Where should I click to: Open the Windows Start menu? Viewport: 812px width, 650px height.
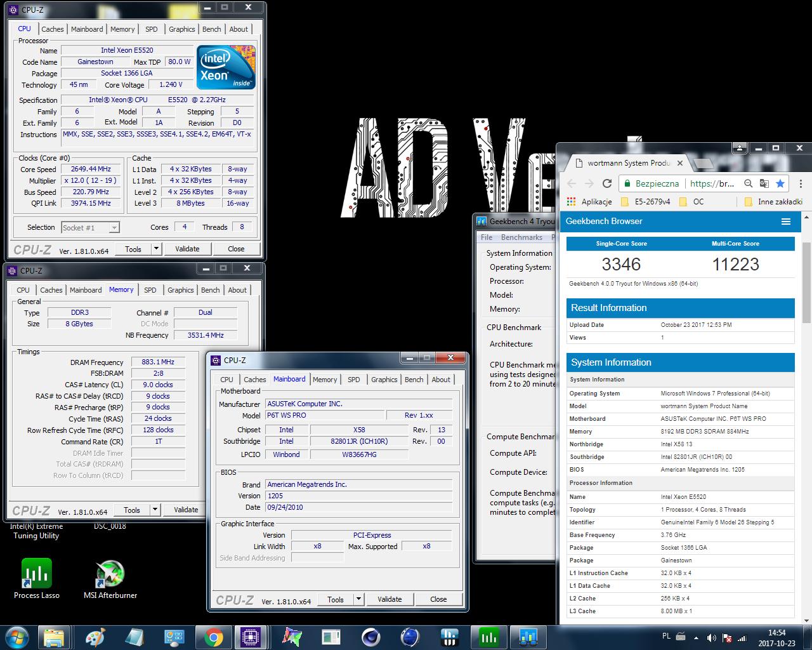(16, 637)
